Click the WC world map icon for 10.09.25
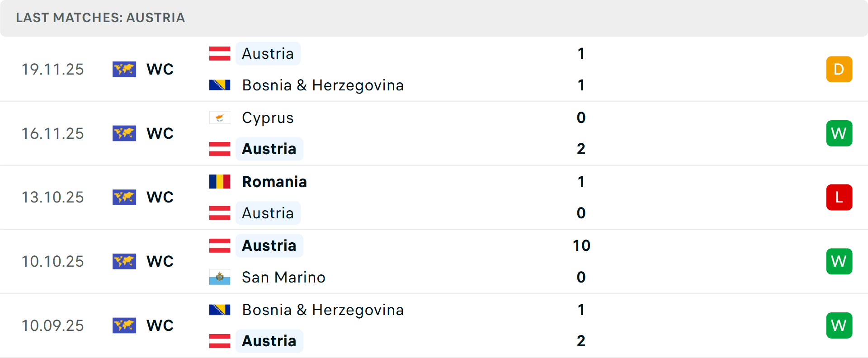The width and height of the screenshot is (868, 358). click(124, 325)
